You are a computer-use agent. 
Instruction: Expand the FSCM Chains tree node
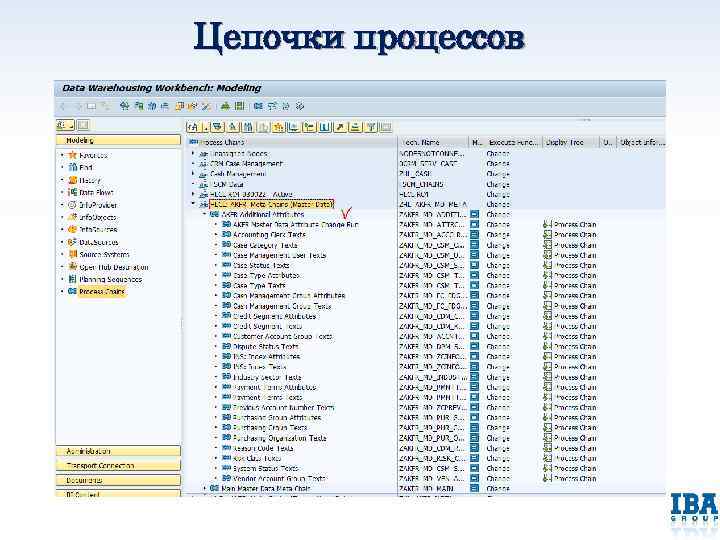(193, 184)
